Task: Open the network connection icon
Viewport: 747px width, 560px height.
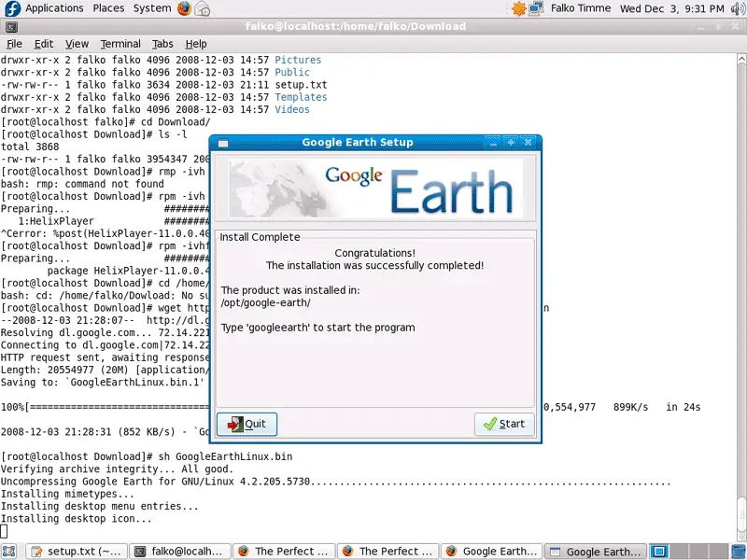Action: click(536, 8)
